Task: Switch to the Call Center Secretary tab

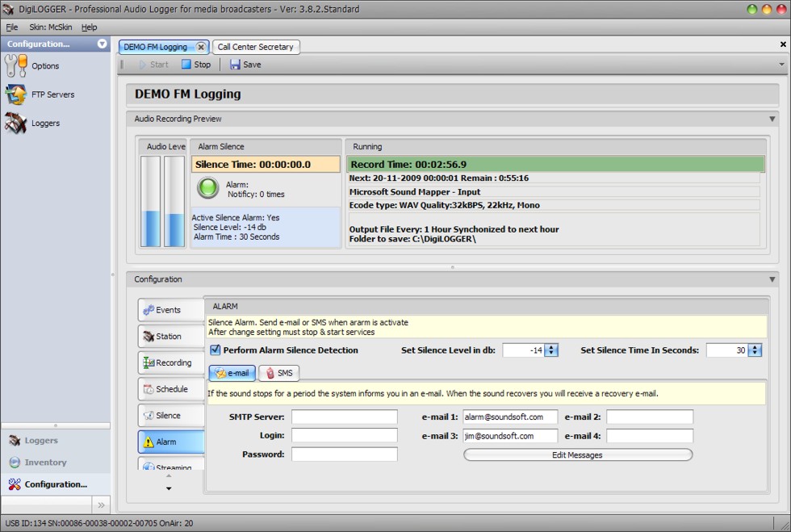Action: [x=256, y=47]
